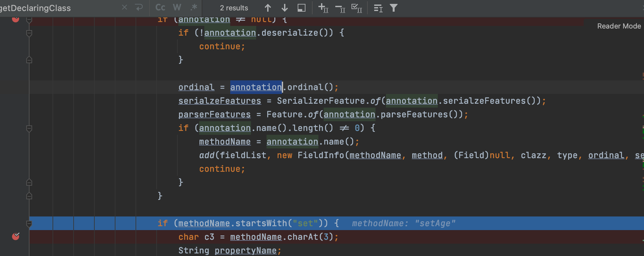This screenshot has height=256, width=644.
Task: Click 'parserFeatures' variable
Action: 214,114
